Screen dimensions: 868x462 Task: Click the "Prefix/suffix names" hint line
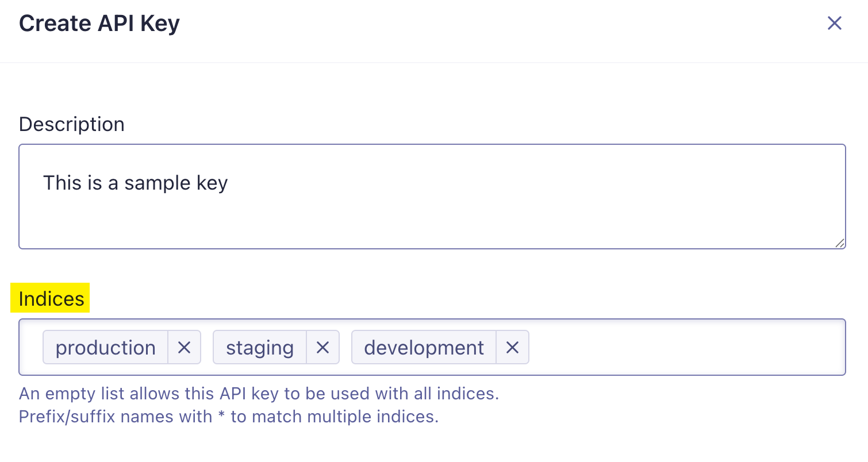coord(229,416)
